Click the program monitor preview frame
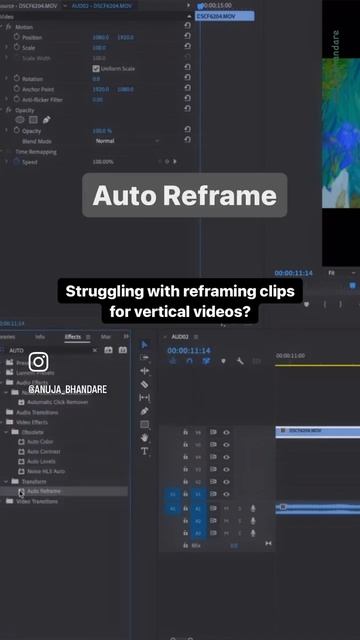The image size is (360, 640). click(341, 133)
